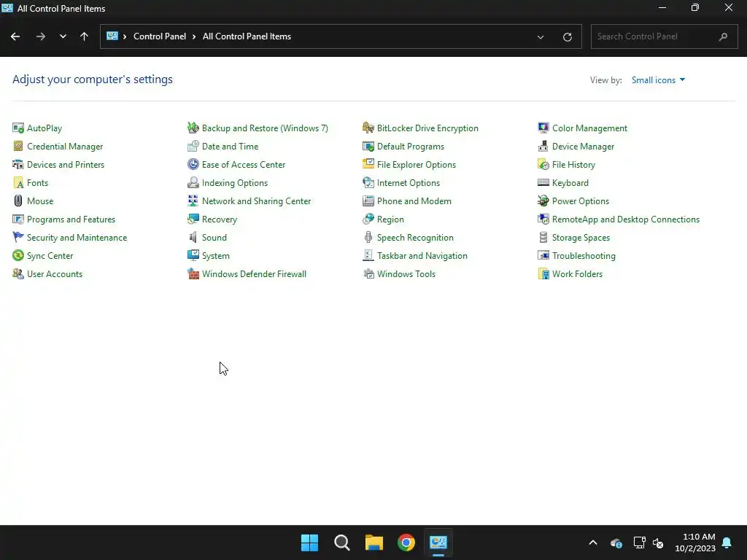Click the OneDrive cloud tray icon
Image resolution: width=747 pixels, height=560 pixels.
(616, 542)
